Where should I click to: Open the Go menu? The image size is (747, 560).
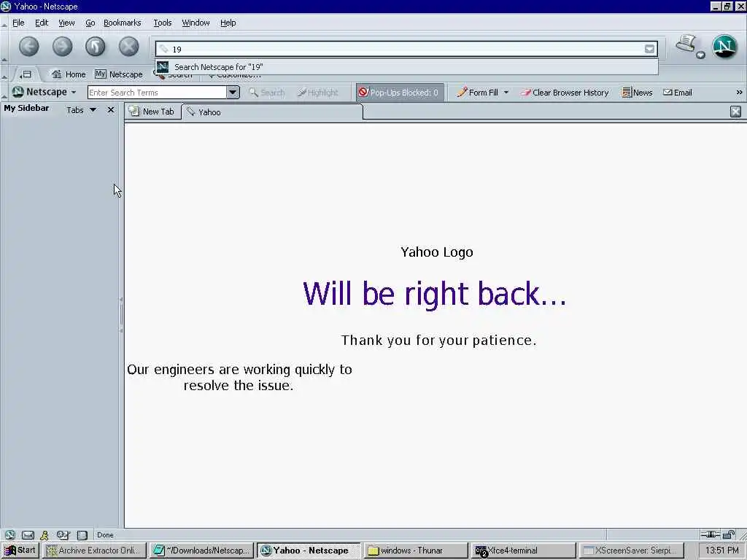point(90,23)
